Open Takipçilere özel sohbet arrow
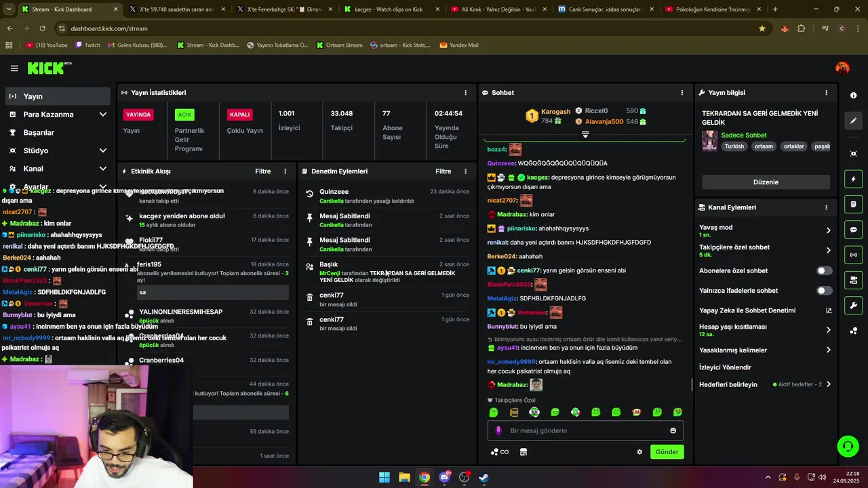Image resolution: width=868 pixels, height=488 pixels. pyautogui.click(x=828, y=251)
